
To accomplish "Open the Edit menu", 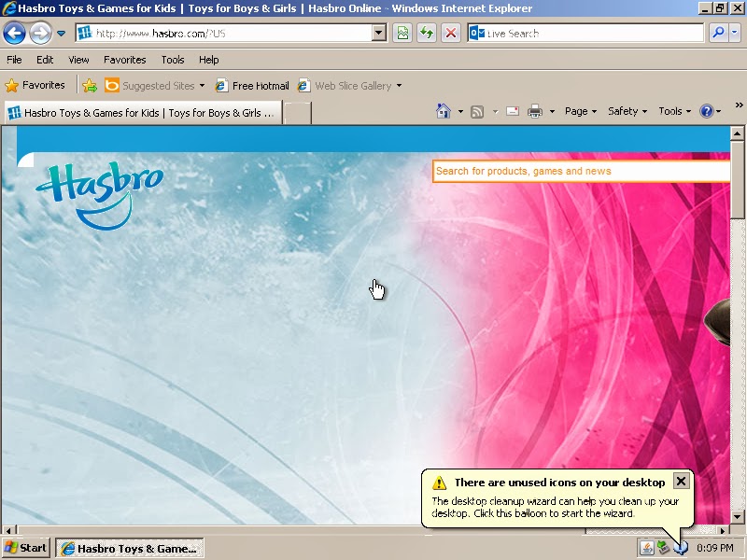I will point(45,60).
